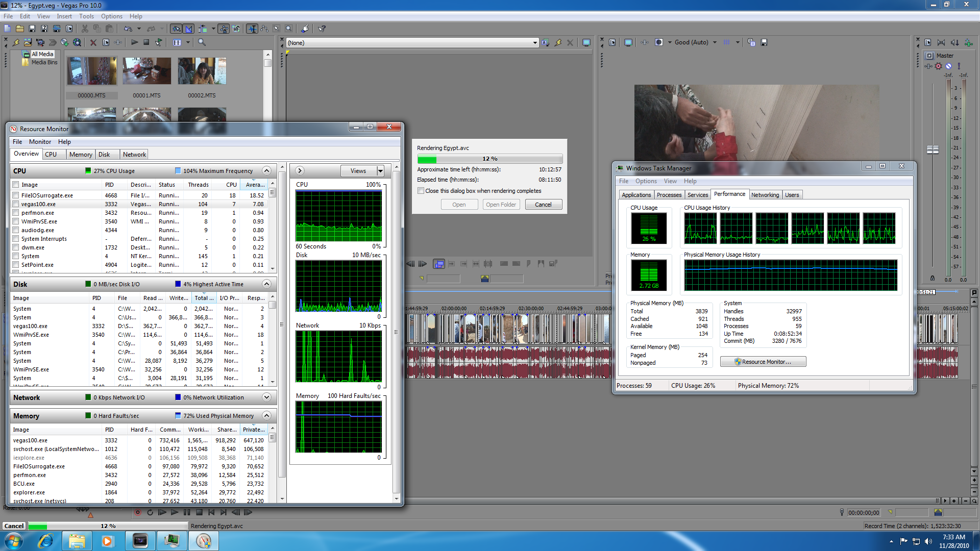The image size is (980, 551).
Task: Click the Windows Start orb button
Action: 14,541
